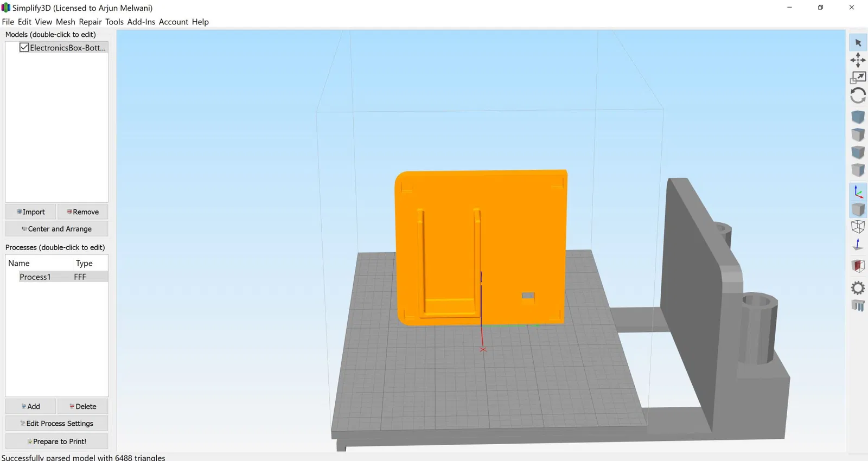Viewport: 868px width, 461px height.
Task: Click Prepare to Print button
Action: coord(56,441)
